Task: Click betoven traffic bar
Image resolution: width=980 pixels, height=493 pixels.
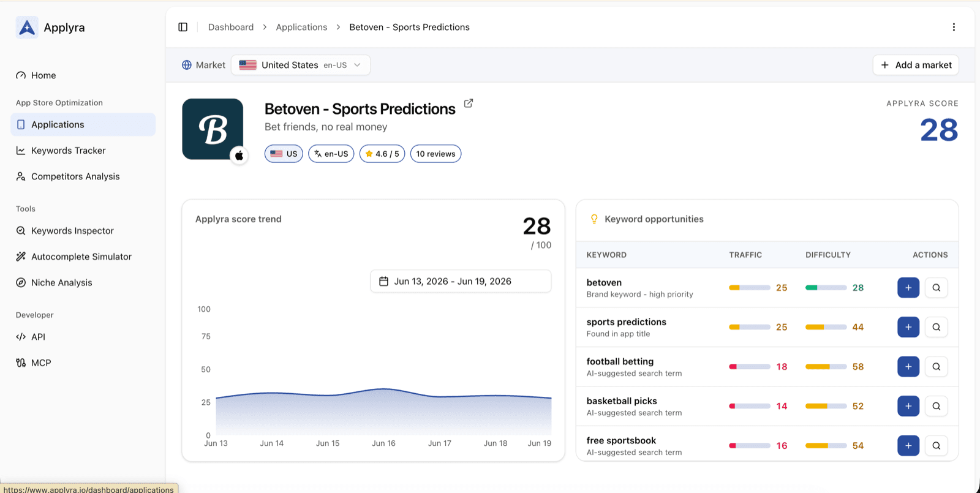Action: [750, 287]
